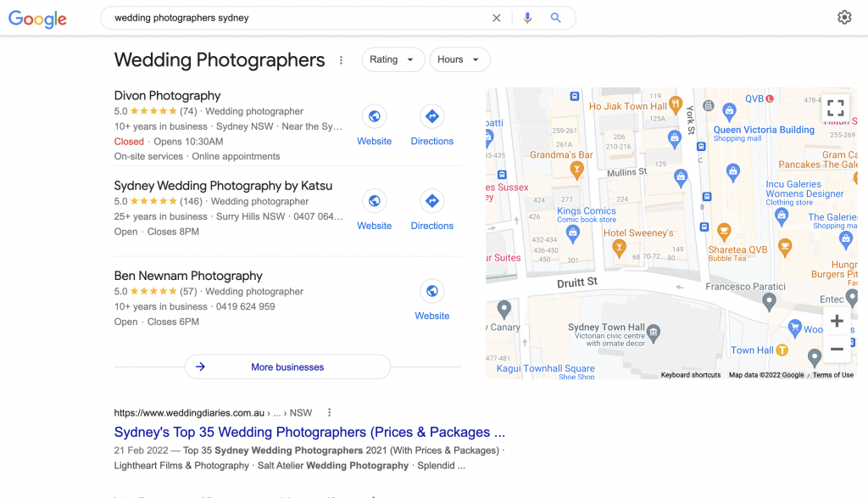Get directions to Sydney Wedding Photography by Katsu
This screenshot has width=868, height=498.
click(x=431, y=200)
